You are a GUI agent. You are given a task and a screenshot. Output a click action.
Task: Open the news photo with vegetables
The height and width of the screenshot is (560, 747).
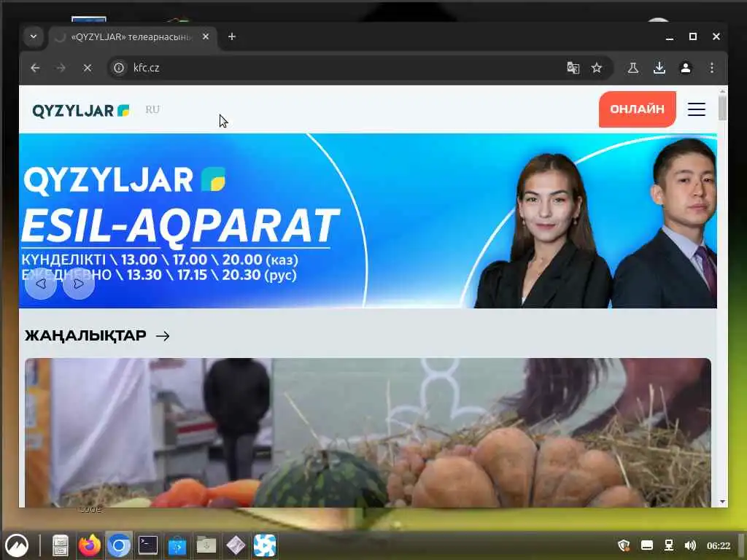[x=368, y=432]
